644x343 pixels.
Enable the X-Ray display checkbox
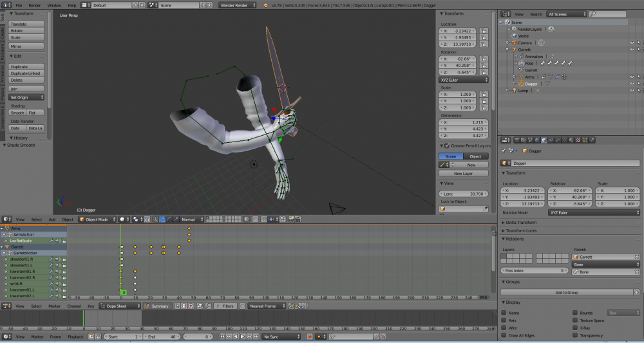click(x=574, y=327)
